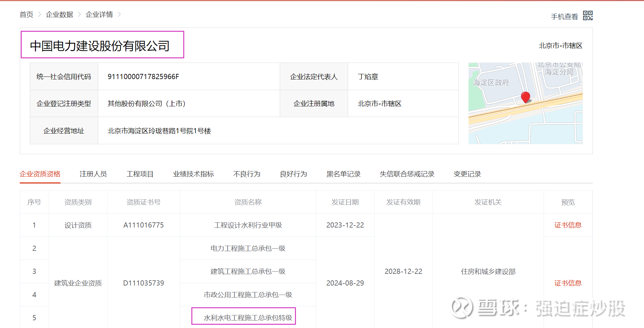Open the QR code icon for mobile view
The image size is (644, 328).
tap(588, 16)
